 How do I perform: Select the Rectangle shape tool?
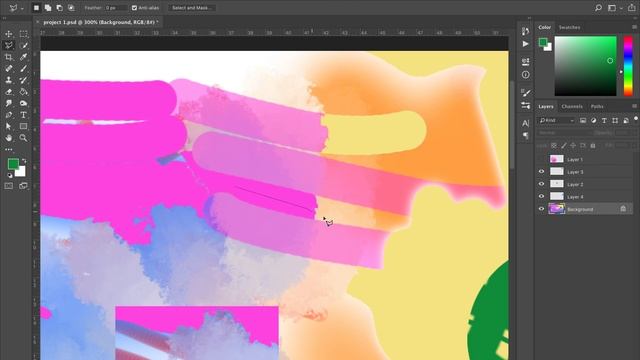coord(23,127)
